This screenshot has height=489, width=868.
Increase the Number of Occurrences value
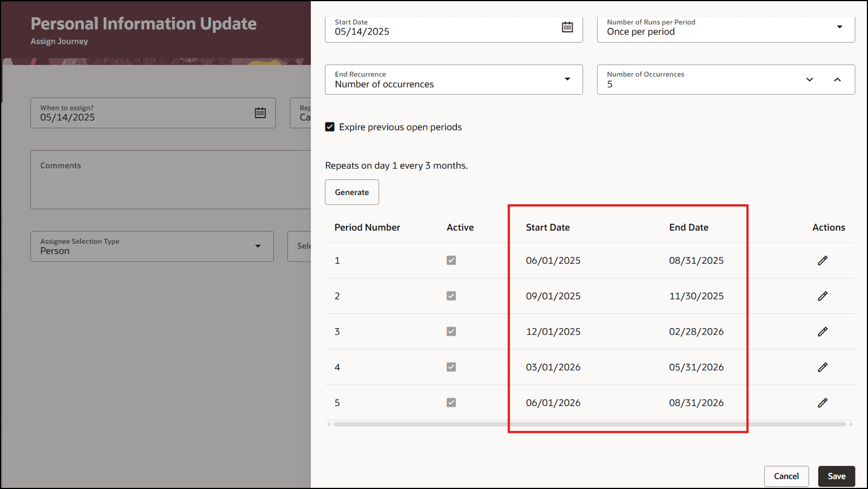pos(837,79)
